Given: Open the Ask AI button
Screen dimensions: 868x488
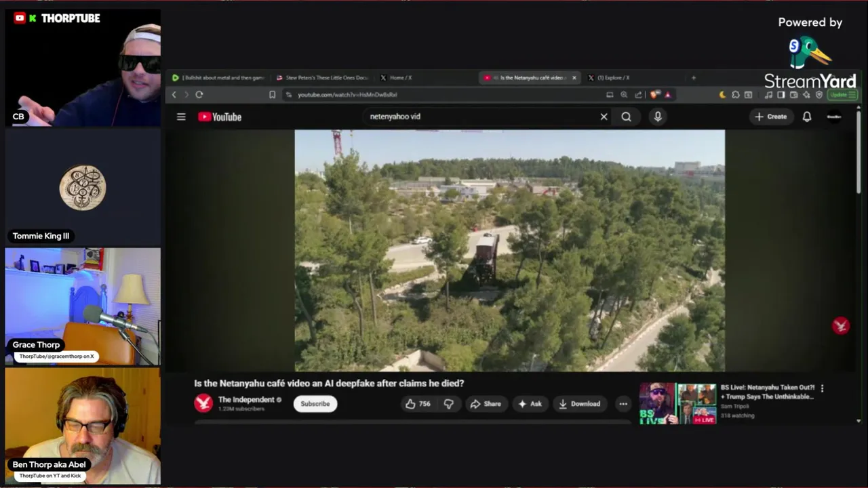Looking at the screenshot, I should tap(530, 404).
